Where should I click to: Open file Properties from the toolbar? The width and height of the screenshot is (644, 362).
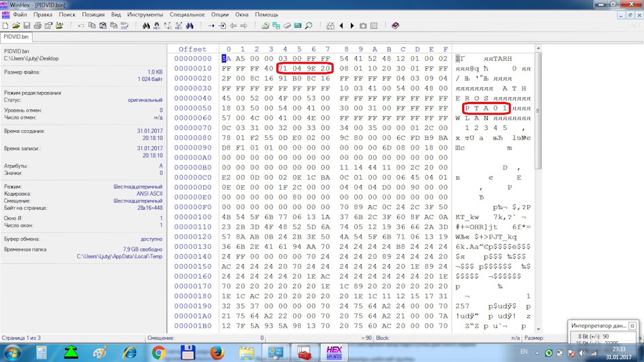[x=48, y=25]
